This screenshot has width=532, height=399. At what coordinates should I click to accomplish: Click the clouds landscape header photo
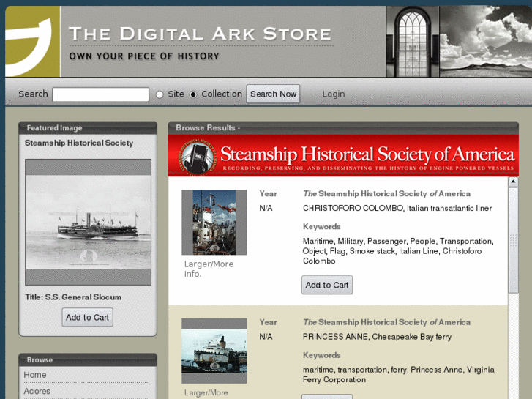pyautogui.click(x=485, y=42)
